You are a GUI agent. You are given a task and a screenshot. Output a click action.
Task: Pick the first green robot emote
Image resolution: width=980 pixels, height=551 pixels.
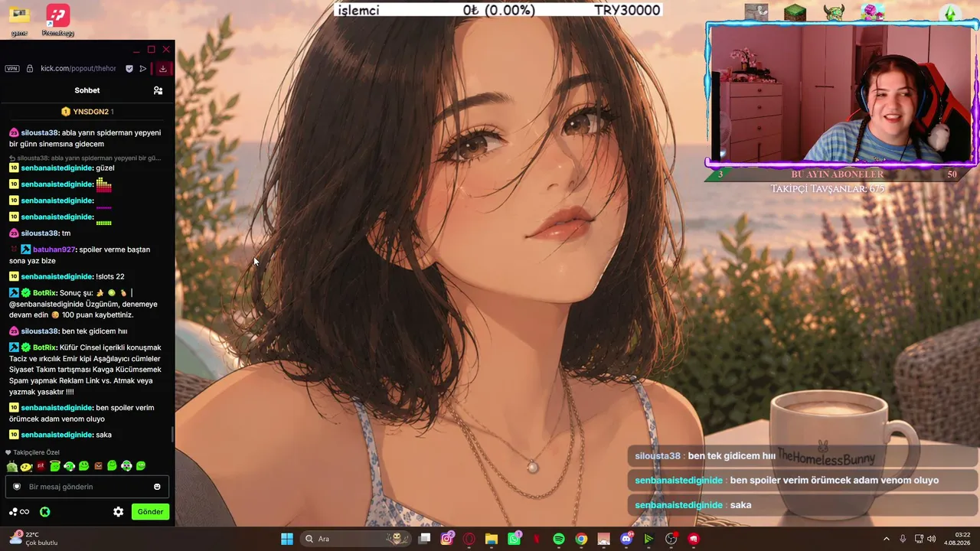12,466
